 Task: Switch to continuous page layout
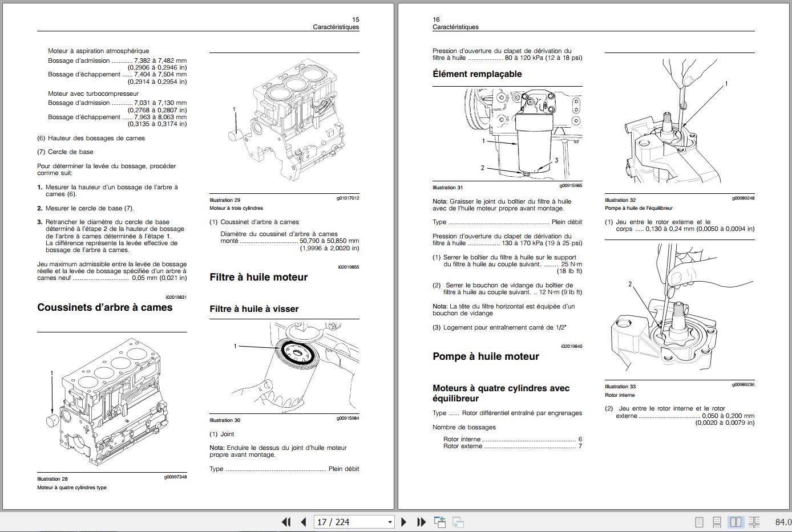pos(717,522)
